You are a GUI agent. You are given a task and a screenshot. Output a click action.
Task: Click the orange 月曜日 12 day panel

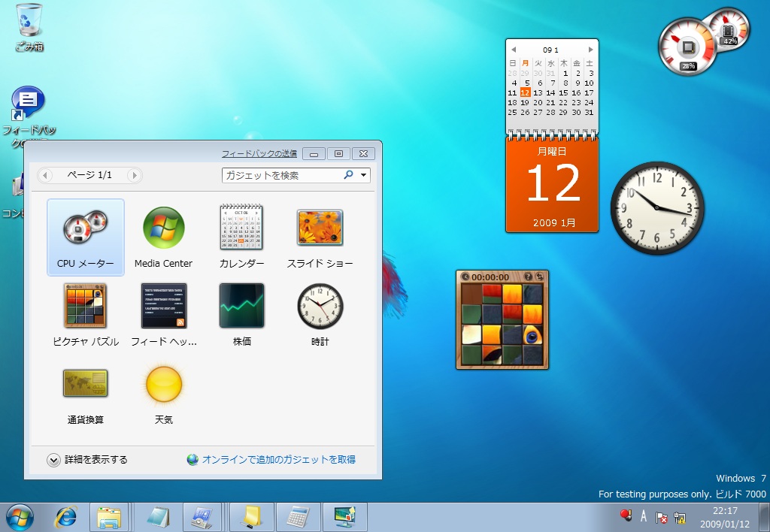tap(552, 185)
